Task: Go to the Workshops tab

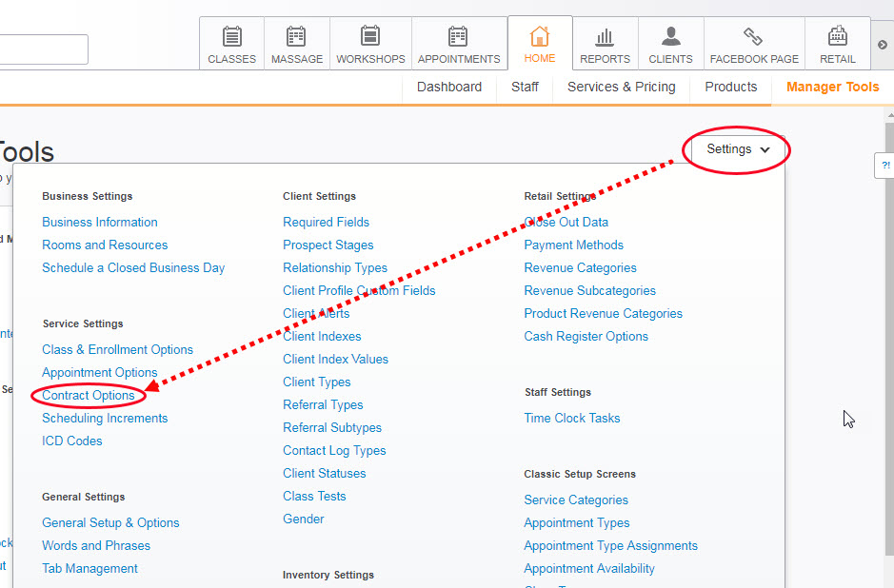Action: tap(370, 44)
